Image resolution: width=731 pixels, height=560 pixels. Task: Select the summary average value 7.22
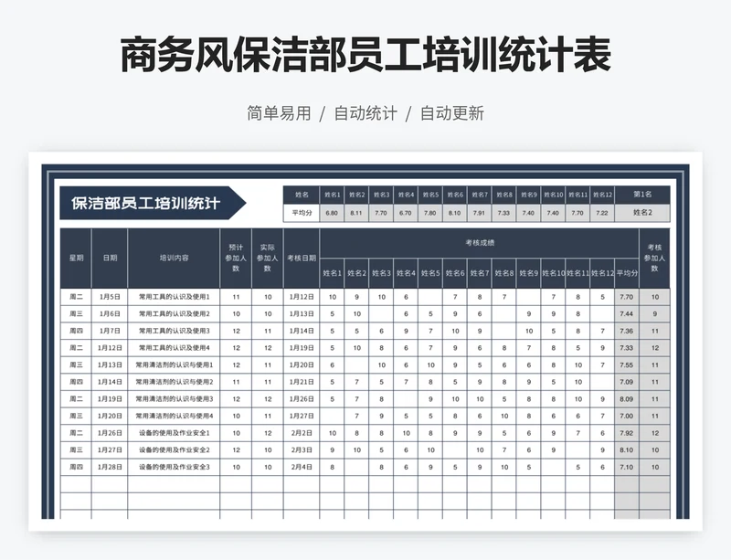click(602, 213)
